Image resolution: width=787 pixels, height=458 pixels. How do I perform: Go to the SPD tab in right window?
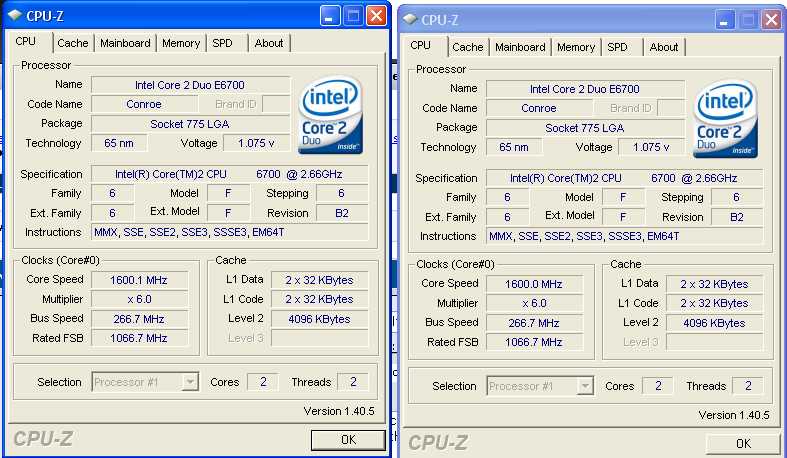coord(617,47)
